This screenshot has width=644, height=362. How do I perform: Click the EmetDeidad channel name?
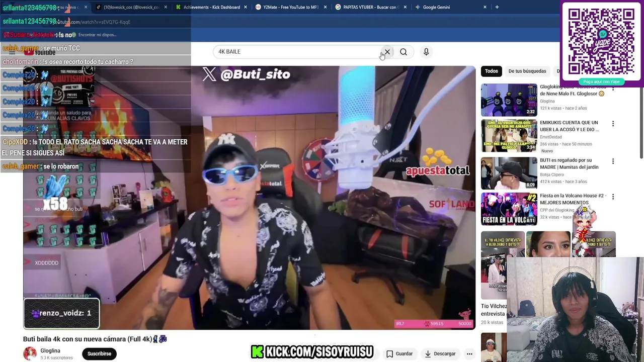pos(551,137)
